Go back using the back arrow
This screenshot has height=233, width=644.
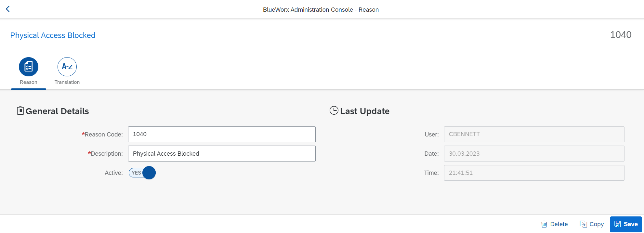point(8,9)
